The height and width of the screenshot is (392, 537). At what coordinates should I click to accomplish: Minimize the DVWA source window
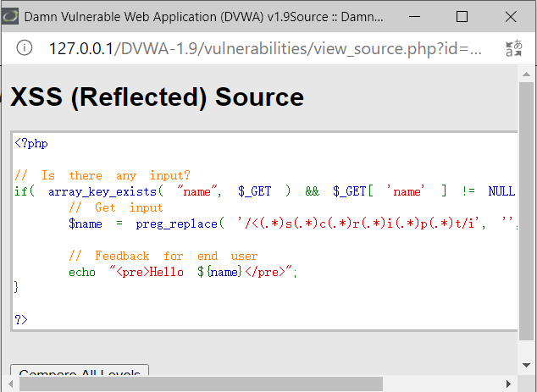(414, 16)
